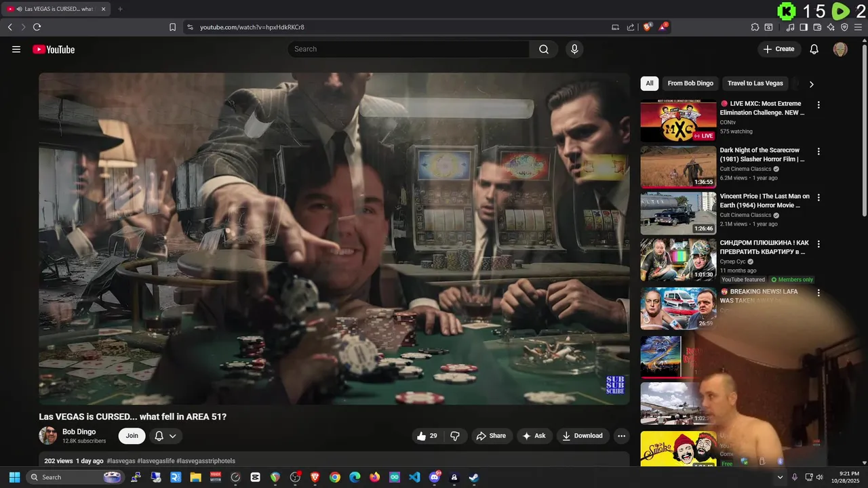Screen dimensions: 868x488
Task: Open the #lasvegaslife hashtag link
Action: click(x=155, y=461)
